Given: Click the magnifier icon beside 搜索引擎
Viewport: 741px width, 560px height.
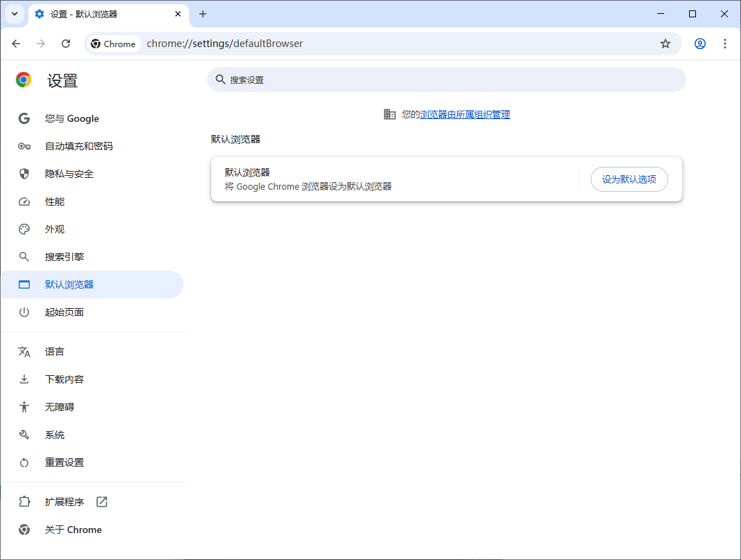Looking at the screenshot, I should point(24,257).
